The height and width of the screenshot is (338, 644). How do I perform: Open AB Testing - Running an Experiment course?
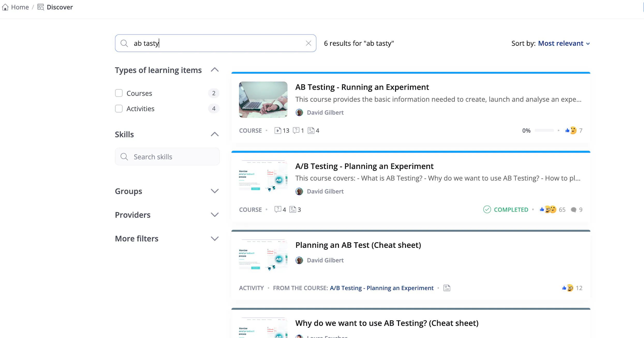click(x=362, y=87)
